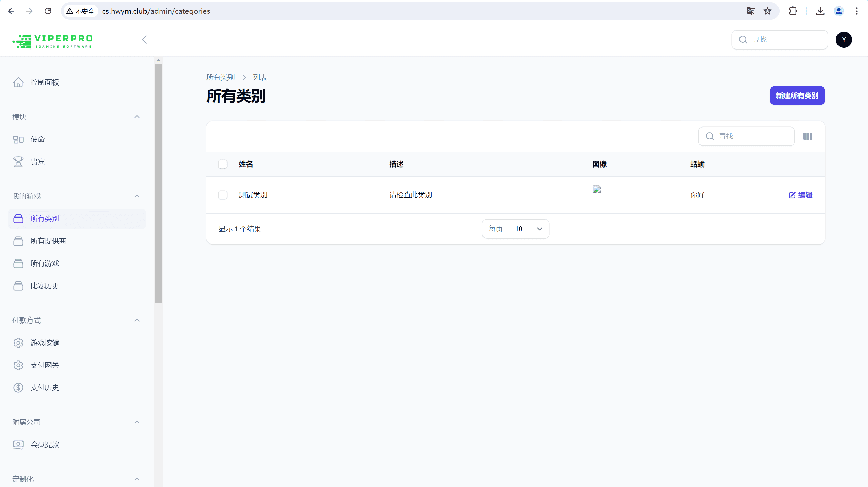Click the Google Translate icon in address bar
This screenshot has width=868, height=487.
click(751, 11)
